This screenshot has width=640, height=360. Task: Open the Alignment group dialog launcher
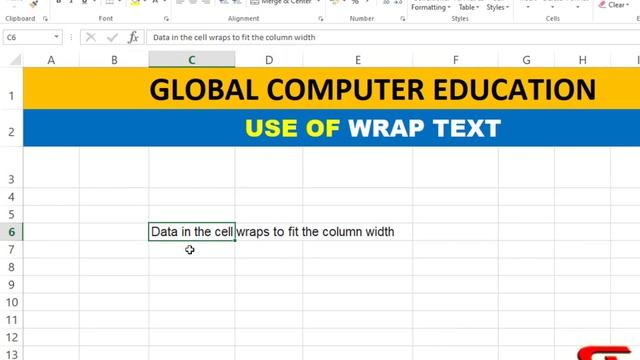pos(320,19)
